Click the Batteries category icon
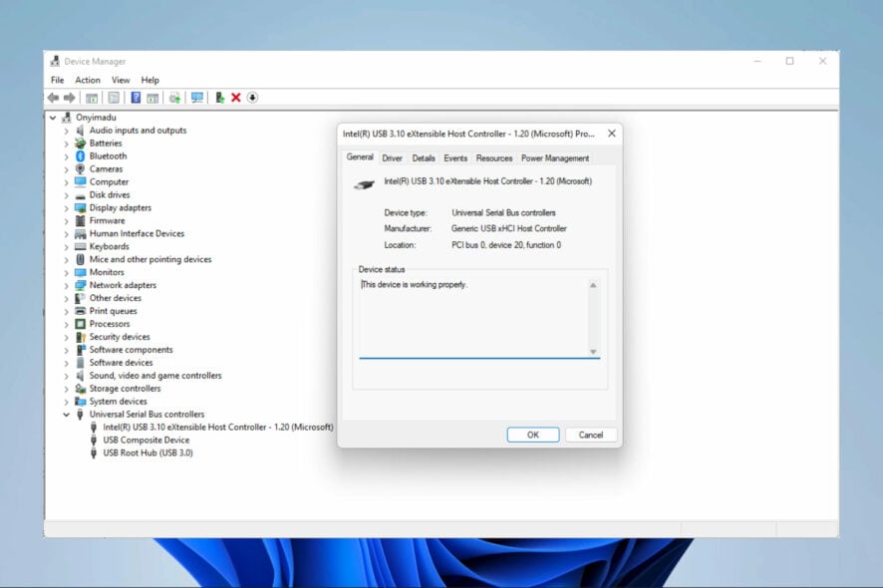 (x=80, y=144)
